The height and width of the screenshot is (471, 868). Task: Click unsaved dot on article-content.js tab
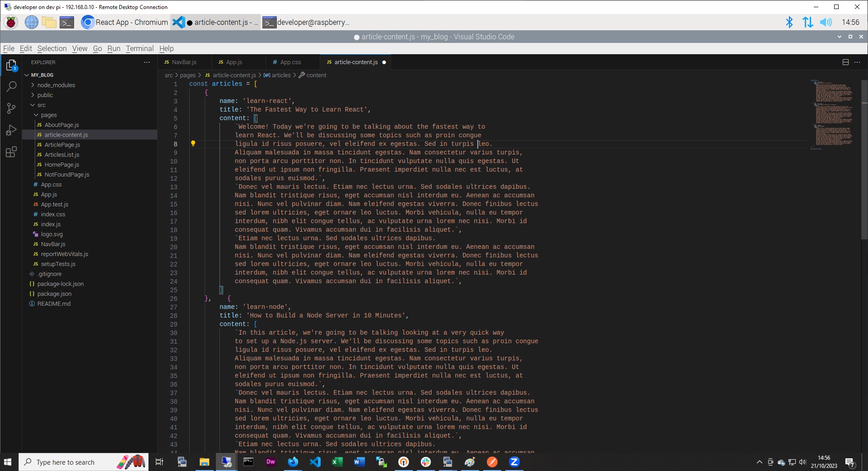[x=384, y=62]
